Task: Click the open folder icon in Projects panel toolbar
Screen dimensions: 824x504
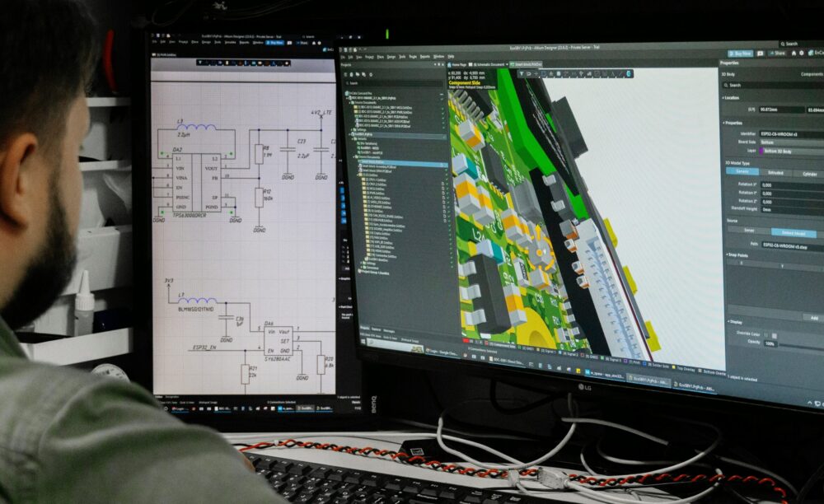Action: [358, 75]
